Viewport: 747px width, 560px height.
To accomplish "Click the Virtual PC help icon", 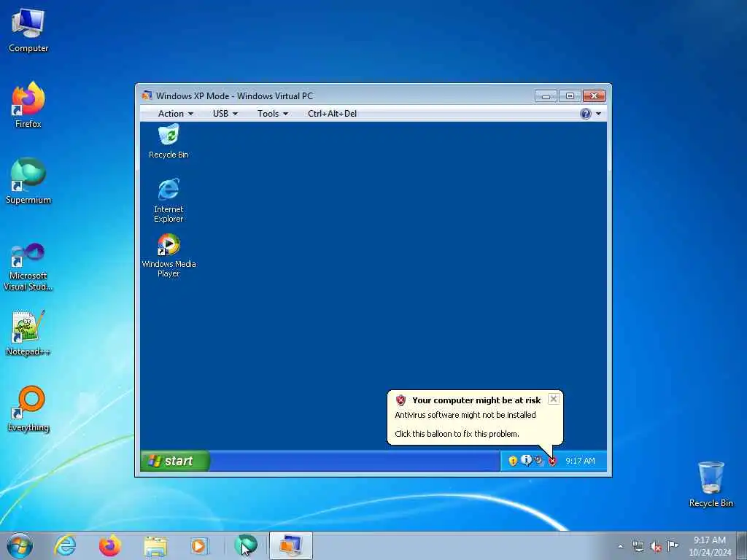I will 586,113.
